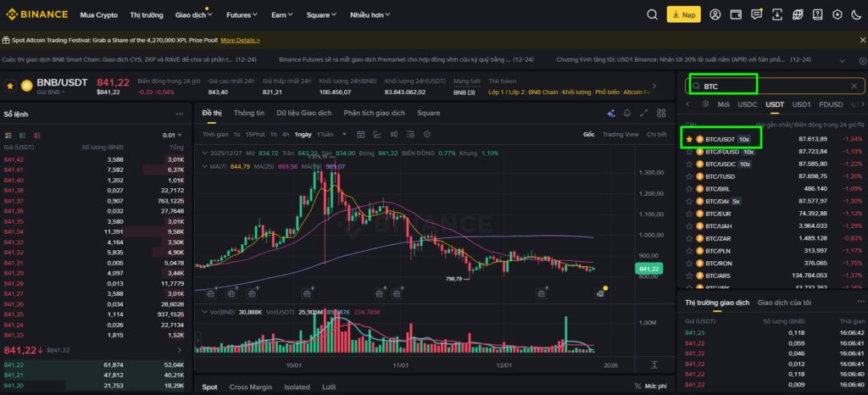Open the wallet icon in top bar
The height and width of the screenshot is (395, 868).
click(x=736, y=14)
